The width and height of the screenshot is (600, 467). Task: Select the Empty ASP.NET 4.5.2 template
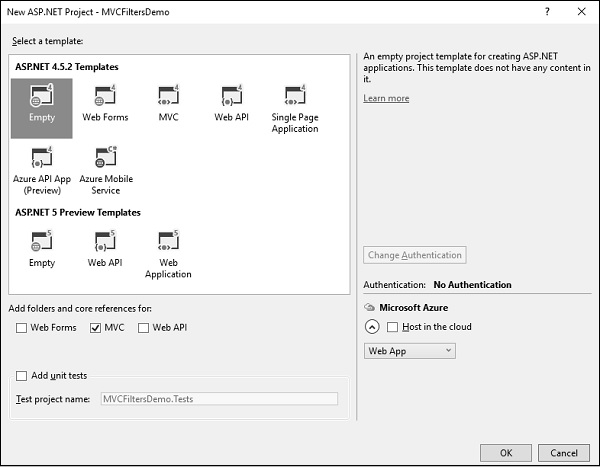click(x=42, y=105)
